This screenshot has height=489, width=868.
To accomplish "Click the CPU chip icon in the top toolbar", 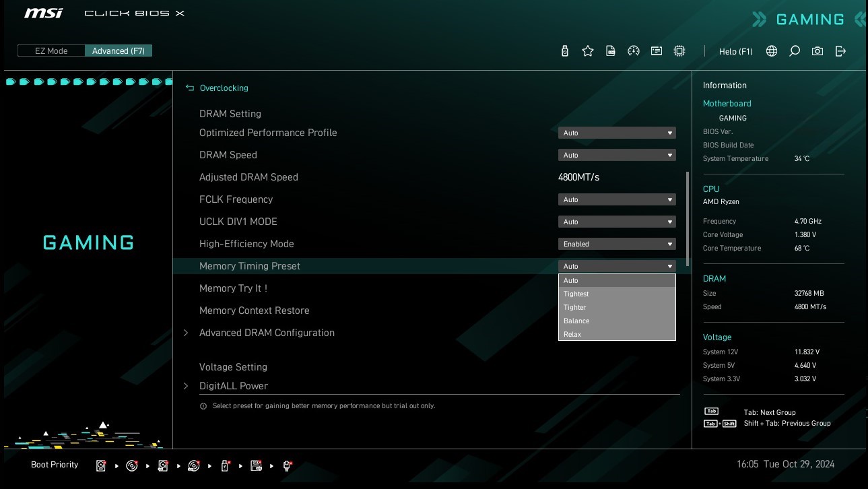I will click(x=679, y=51).
